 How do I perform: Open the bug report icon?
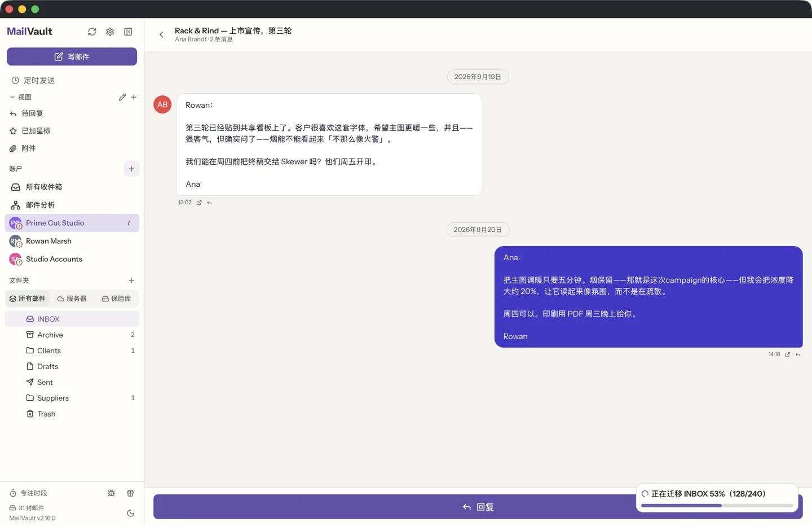pos(111,493)
